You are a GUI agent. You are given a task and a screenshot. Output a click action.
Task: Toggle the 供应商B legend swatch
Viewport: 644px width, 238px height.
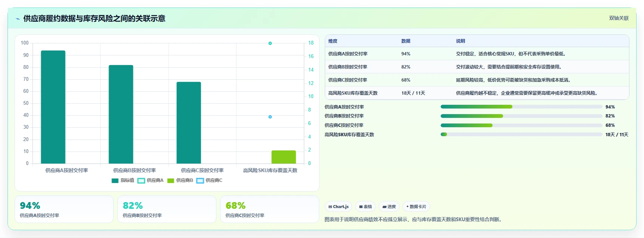coord(171,181)
